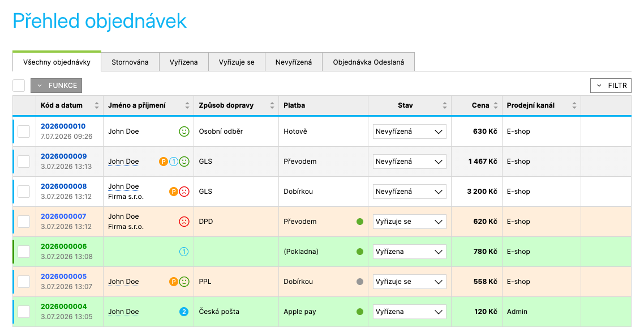Open Vyřizuje se dropdown for order 2026000005
The width and height of the screenshot is (644, 327).
410,281
